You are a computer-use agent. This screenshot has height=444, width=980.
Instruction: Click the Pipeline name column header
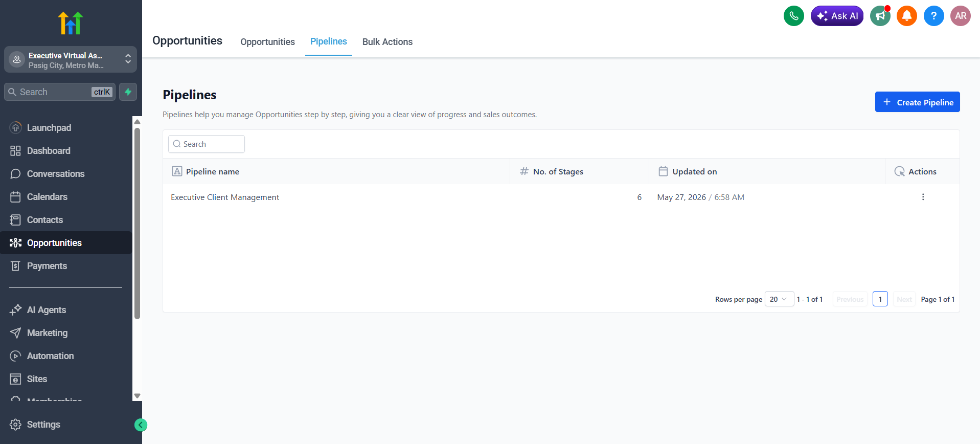point(336,171)
